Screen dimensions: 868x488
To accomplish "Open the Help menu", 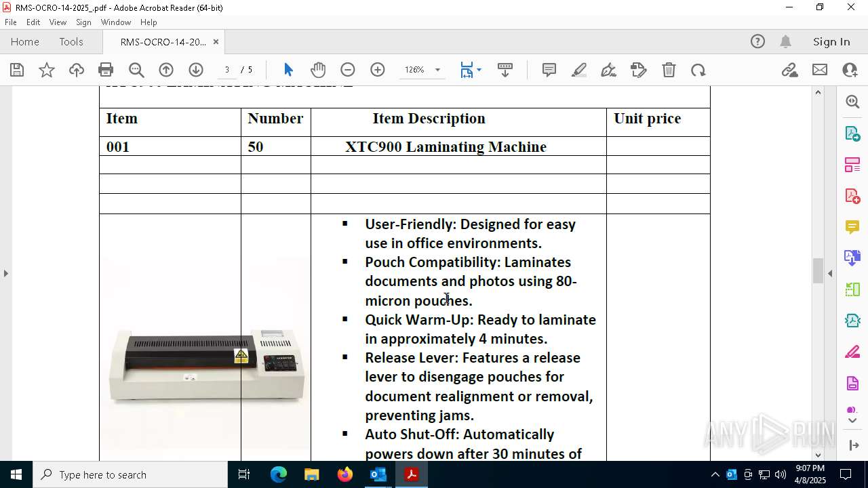I will (x=149, y=22).
